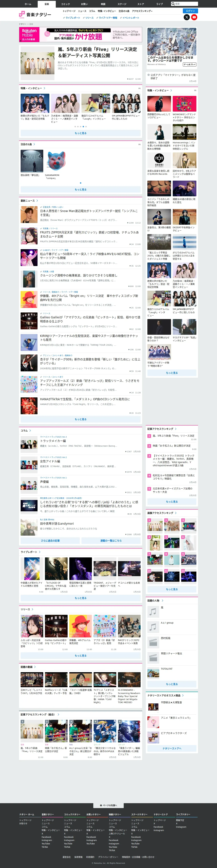Click the clapperboard icon beside 草間リチャード敬太
Screen dimensions: 217x868
153,657
